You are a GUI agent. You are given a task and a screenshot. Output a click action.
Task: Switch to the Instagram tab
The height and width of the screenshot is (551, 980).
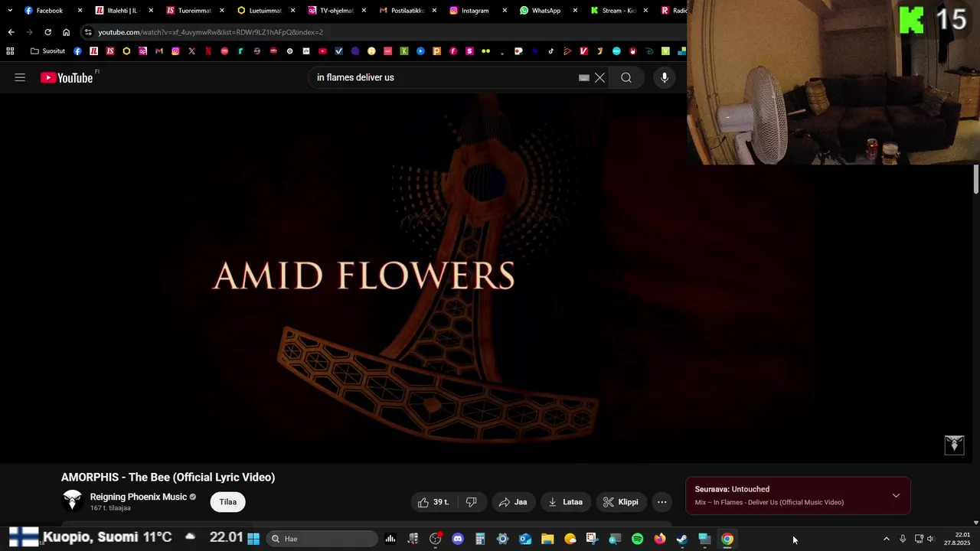coord(479,11)
